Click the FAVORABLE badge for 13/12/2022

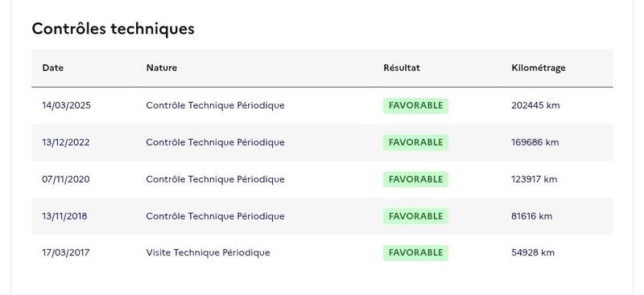tap(415, 142)
